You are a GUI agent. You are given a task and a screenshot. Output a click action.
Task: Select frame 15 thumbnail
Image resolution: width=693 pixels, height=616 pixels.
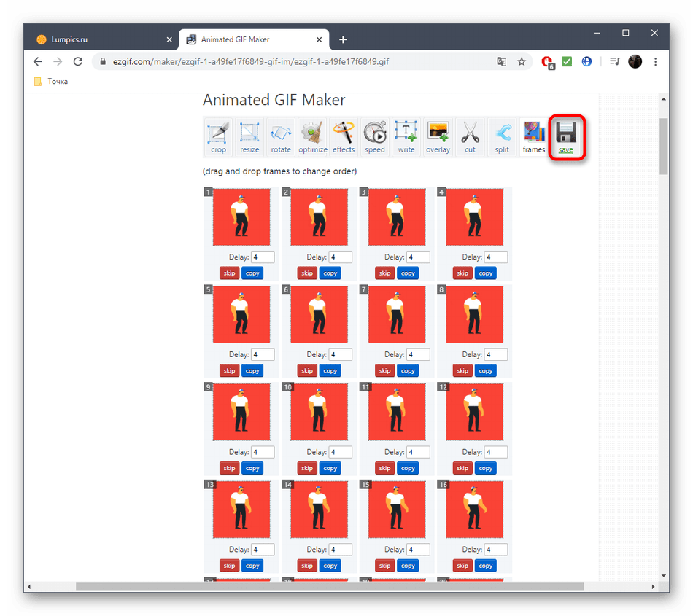pos(397,510)
